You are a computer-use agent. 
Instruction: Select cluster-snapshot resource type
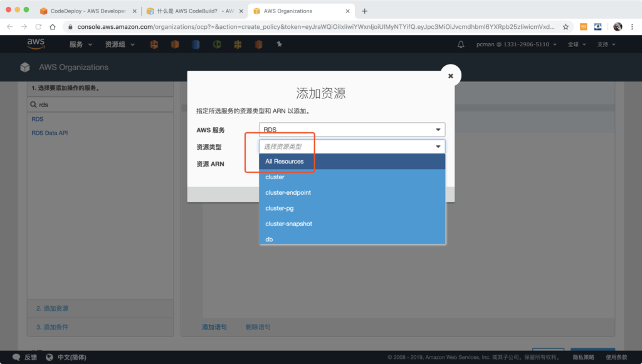pos(352,224)
